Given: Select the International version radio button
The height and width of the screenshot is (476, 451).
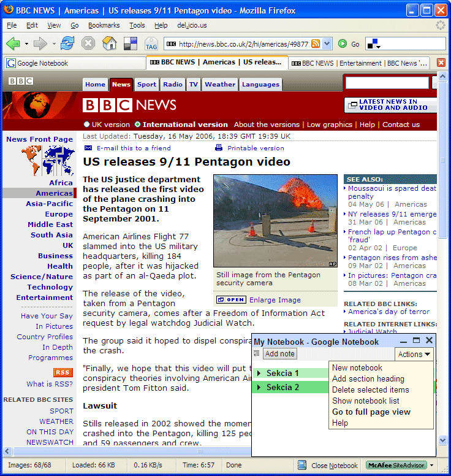Looking at the screenshot, I should [x=138, y=124].
